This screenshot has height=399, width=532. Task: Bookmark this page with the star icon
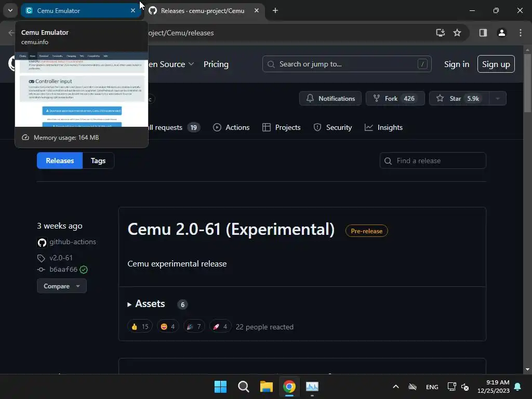coord(457,33)
